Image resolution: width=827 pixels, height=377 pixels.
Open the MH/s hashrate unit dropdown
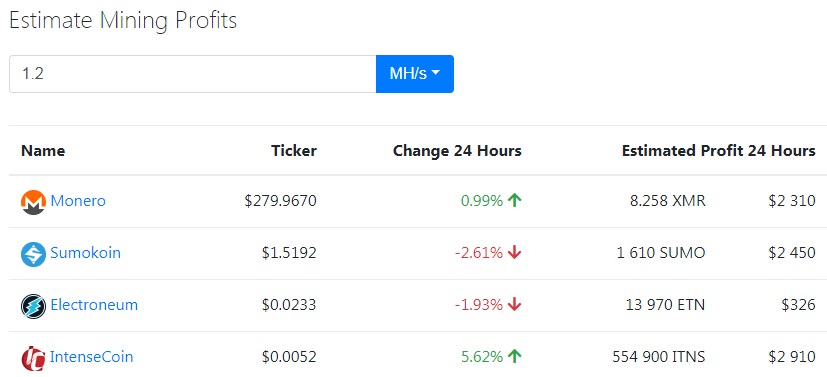coord(415,74)
